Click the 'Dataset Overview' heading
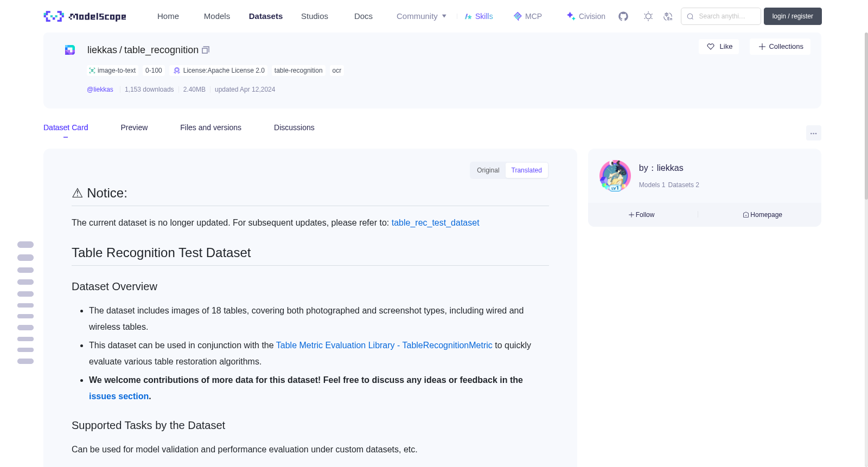 [114, 286]
